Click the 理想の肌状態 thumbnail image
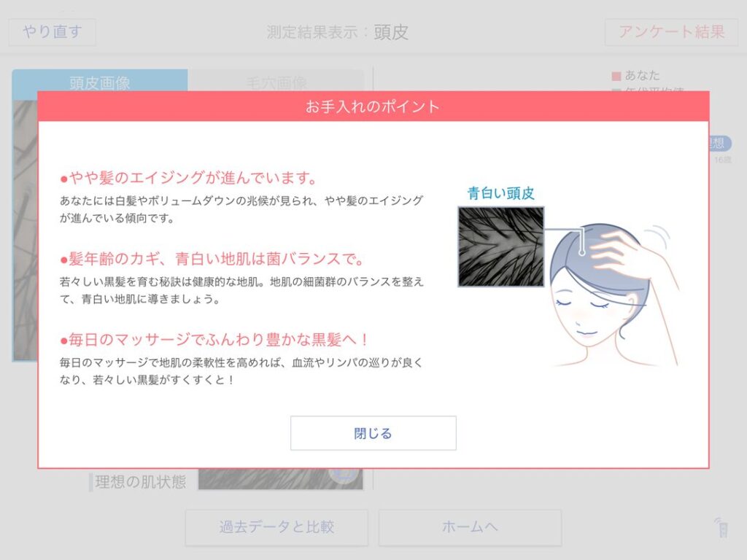This screenshot has height=560, width=747. pos(281,479)
